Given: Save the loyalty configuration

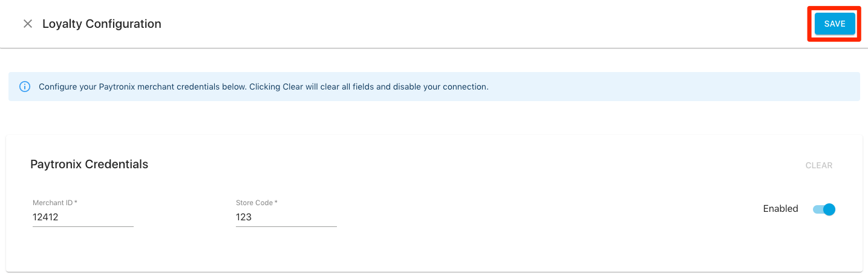Looking at the screenshot, I should click(x=834, y=24).
